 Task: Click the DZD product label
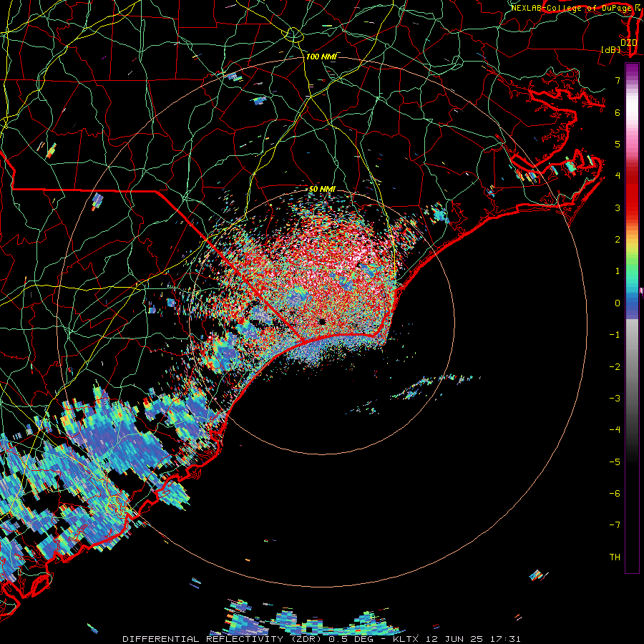point(628,42)
